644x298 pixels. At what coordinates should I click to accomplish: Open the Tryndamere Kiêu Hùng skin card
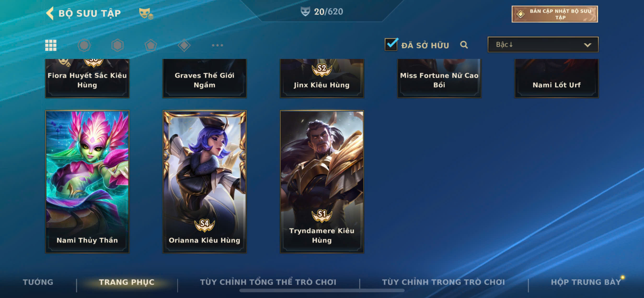click(x=322, y=182)
